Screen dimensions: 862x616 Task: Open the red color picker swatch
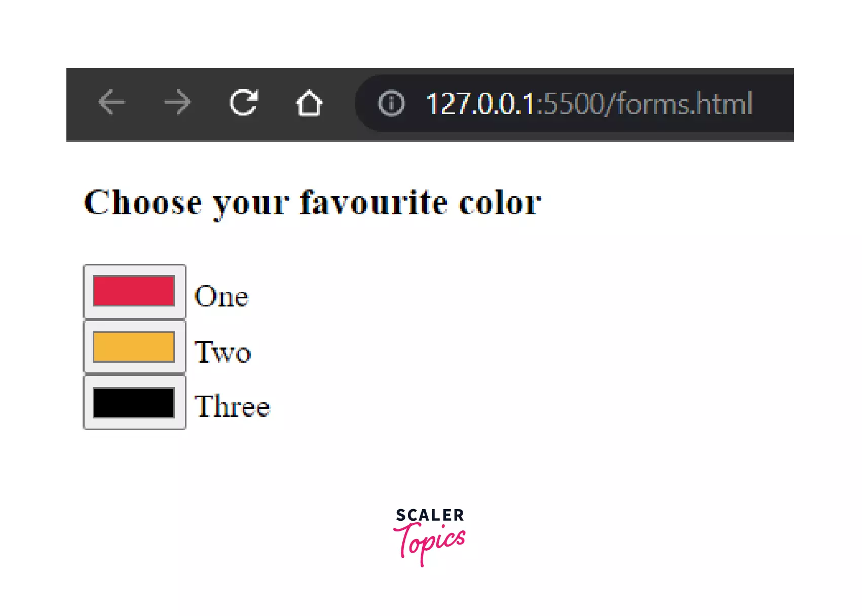click(x=134, y=291)
